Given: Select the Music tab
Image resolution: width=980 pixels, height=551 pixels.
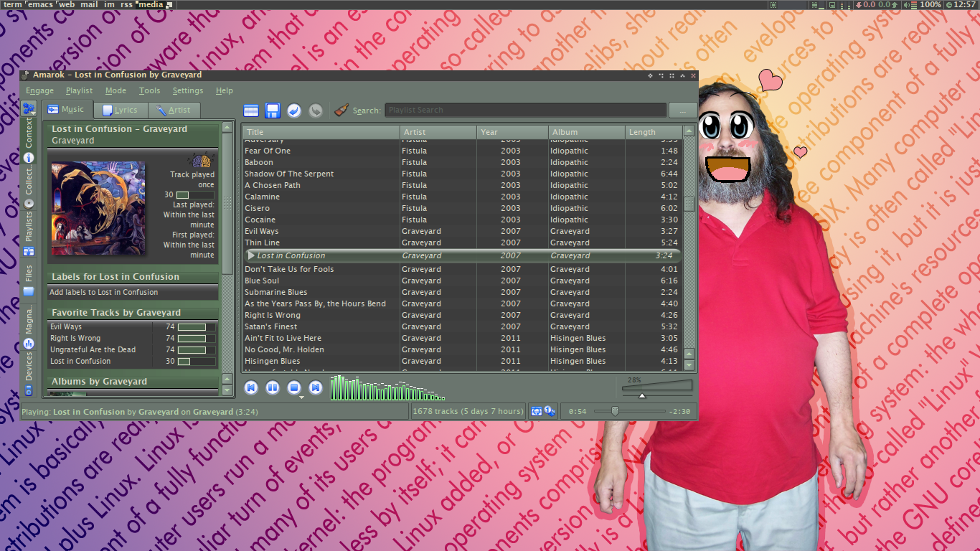Looking at the screenshot, I should pos(66,109).
